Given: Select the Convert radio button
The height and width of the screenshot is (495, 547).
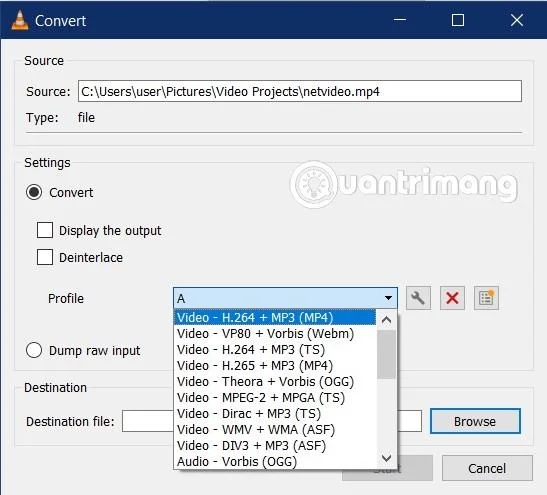Looking at the screenshot, I should pyautogui.click(x=34, y=192).
